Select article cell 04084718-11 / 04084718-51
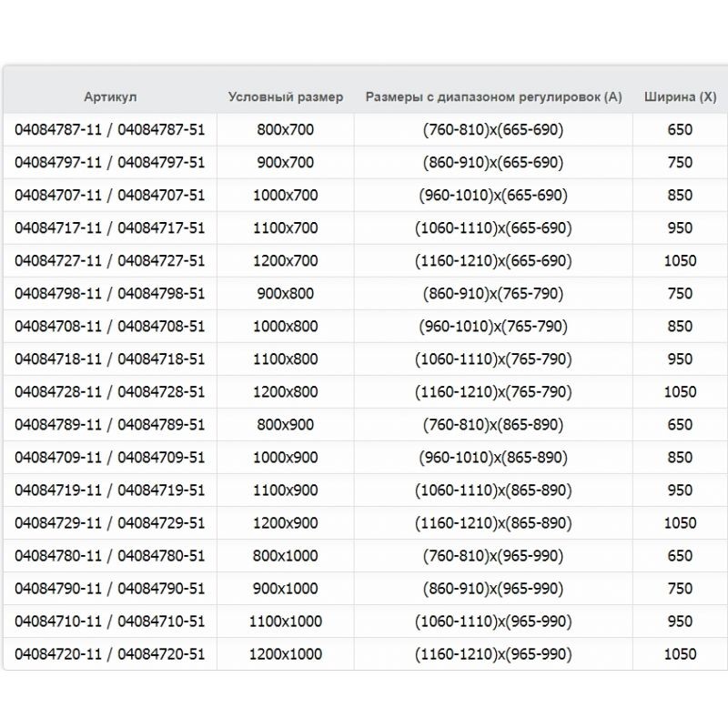Viewport: 728px width, 728px height. [x=110, y=359]
